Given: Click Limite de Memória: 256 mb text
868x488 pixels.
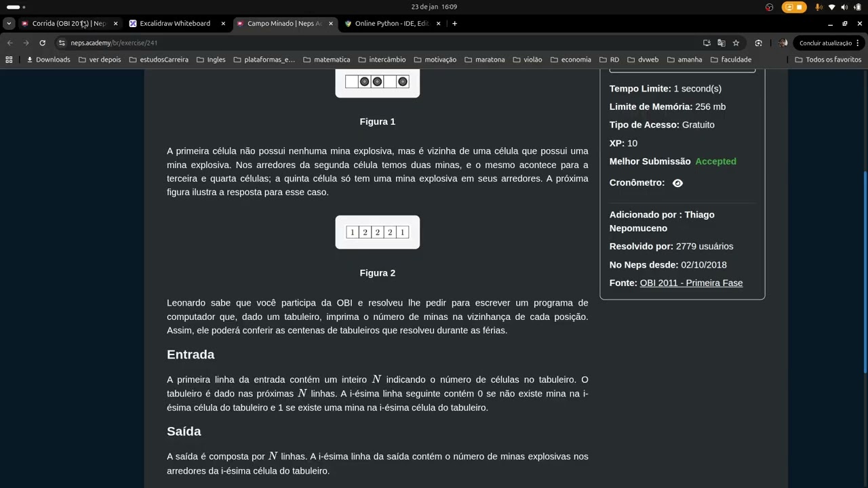Looking at the screenshot, I should 667,106.
